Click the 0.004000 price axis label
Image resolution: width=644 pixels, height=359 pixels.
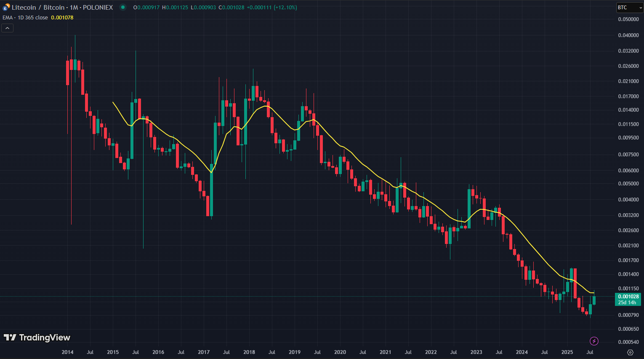coord(628,200)
